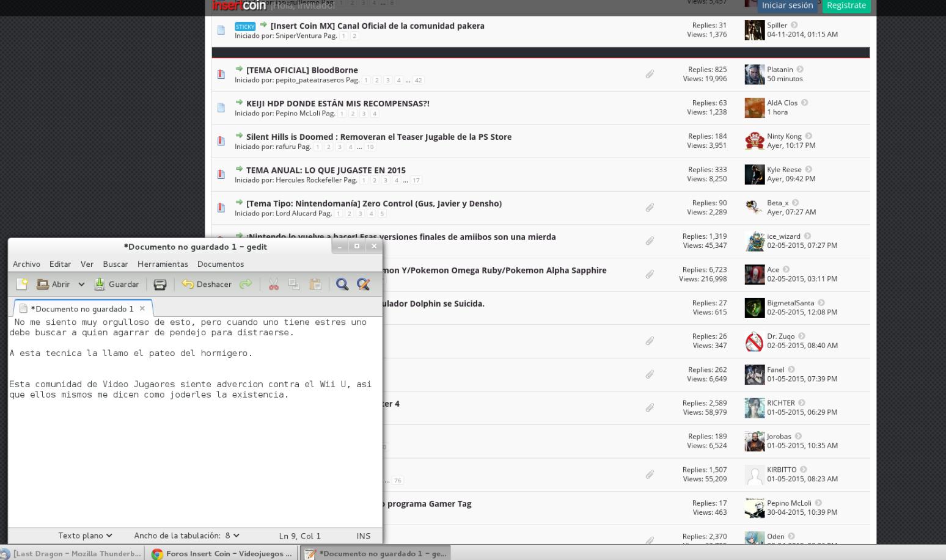This screenshot has height=560, width=946.
Task: Close the Documento no guardado 1 tab
Action: coord(142,308)
